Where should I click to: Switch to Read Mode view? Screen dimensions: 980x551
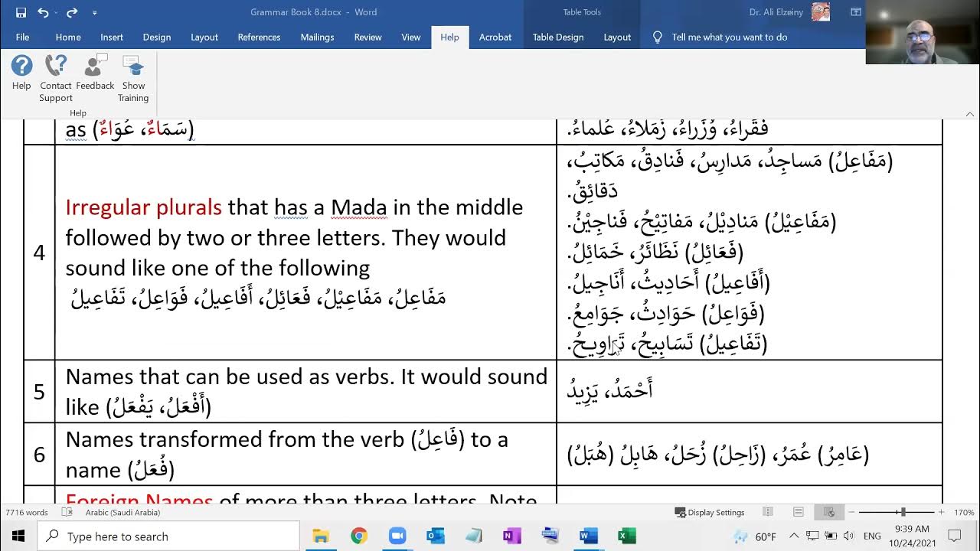[x=768, y=513]
